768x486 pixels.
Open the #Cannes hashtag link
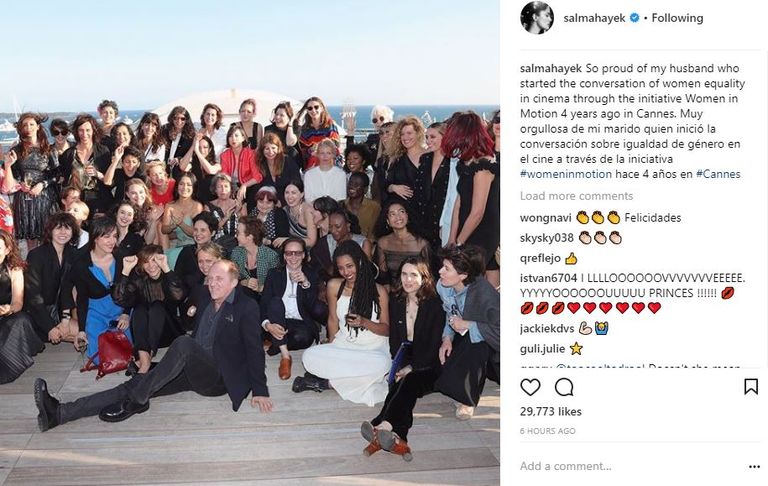pos(718,174)
